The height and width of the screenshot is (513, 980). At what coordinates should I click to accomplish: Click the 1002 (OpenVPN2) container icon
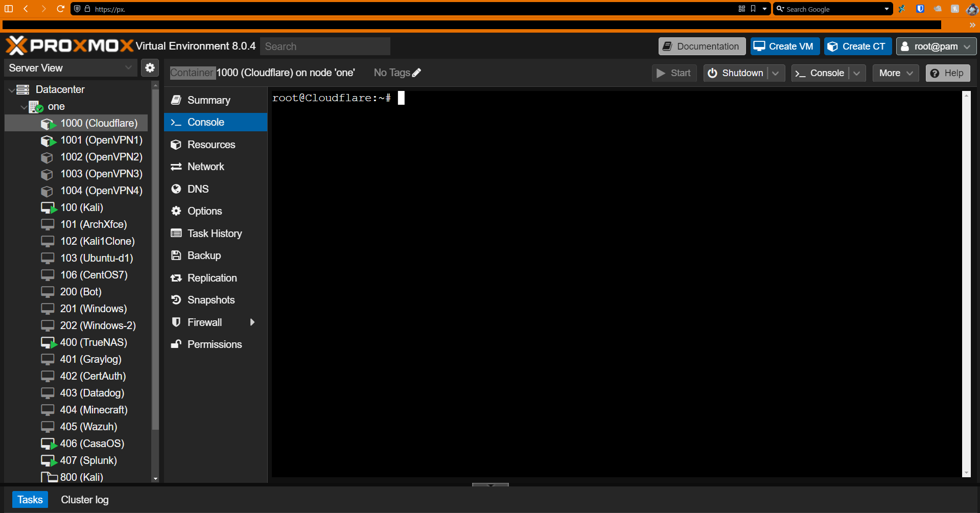coord(47,157)
